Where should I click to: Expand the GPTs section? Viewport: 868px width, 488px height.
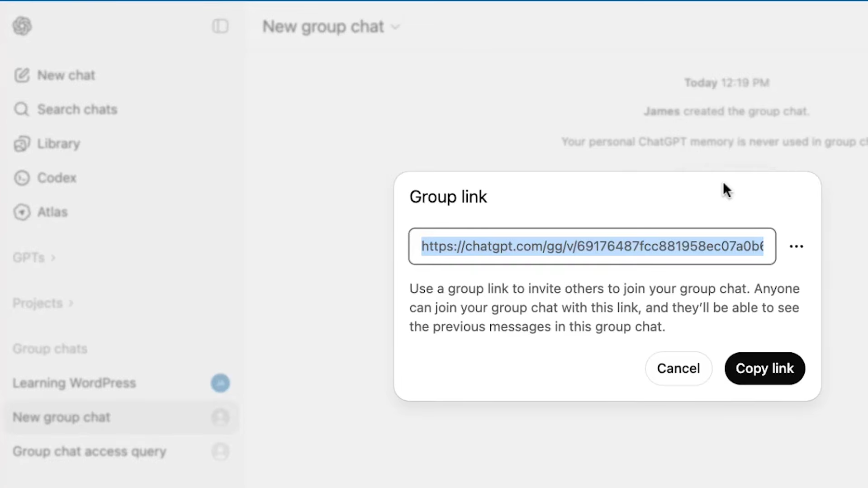pyautogui.click(x=34, y=258)
